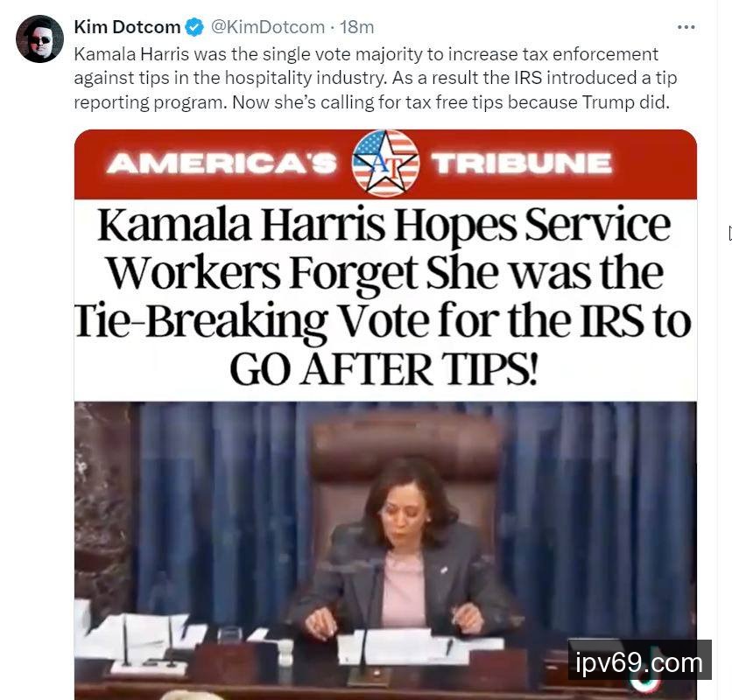Click the marble wall left of the curtain
The height and width of the screenshot is (700, 732).
tap(102, 504)
